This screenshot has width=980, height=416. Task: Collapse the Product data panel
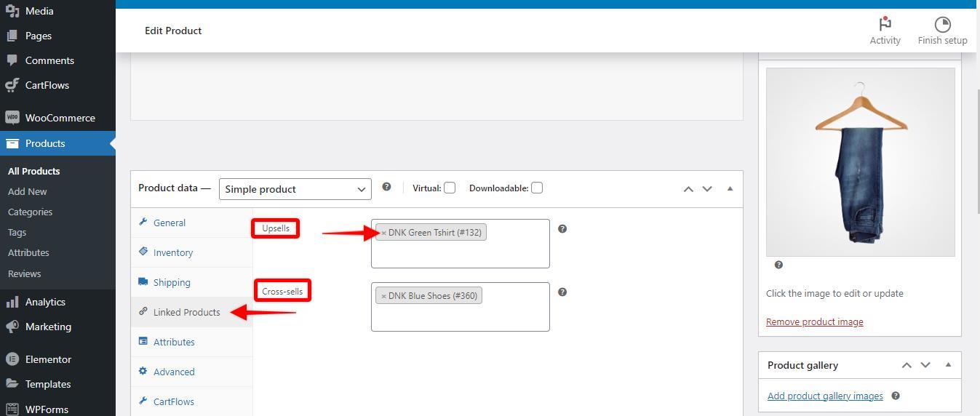coord(730,188)
